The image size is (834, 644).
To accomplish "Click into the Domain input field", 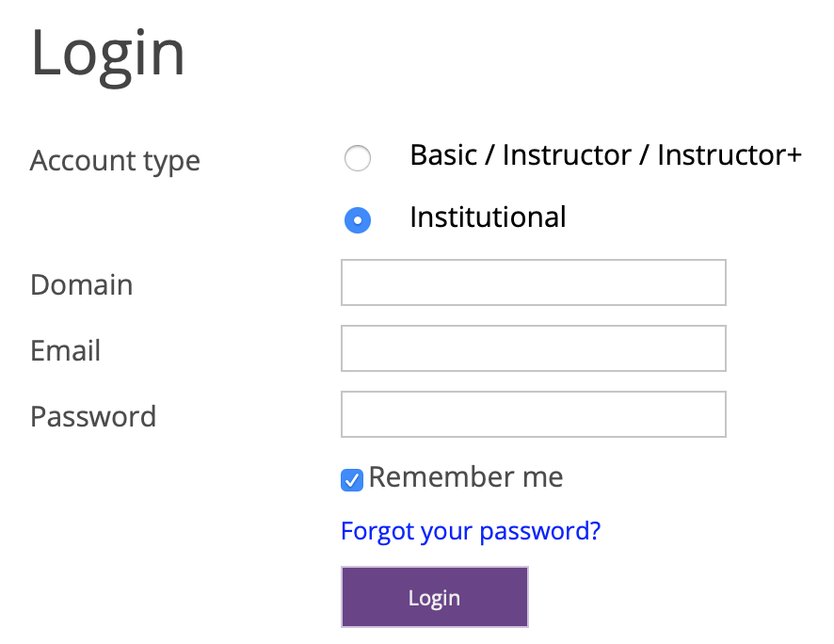I will coord(533,282).
